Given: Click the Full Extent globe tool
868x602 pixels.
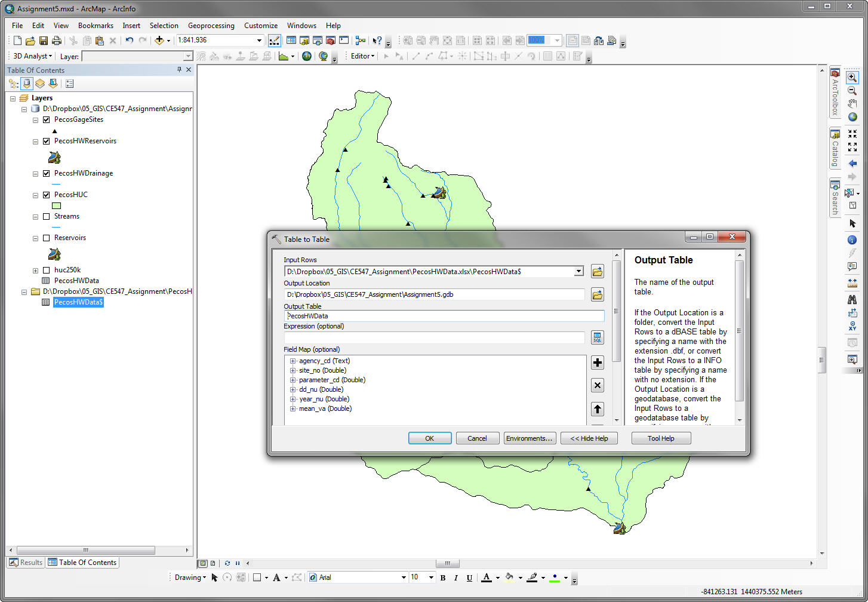Looking at the screenshot, I should coord(852,117).
